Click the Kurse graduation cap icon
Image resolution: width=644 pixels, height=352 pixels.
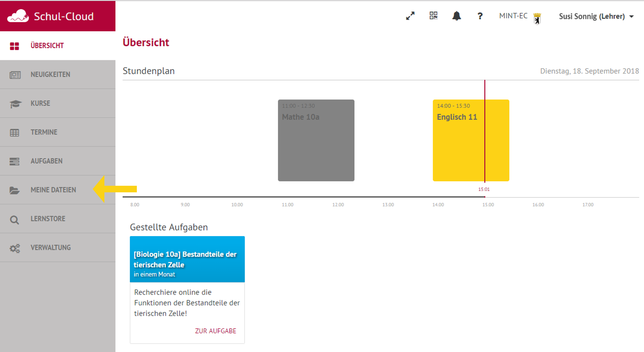15,104
